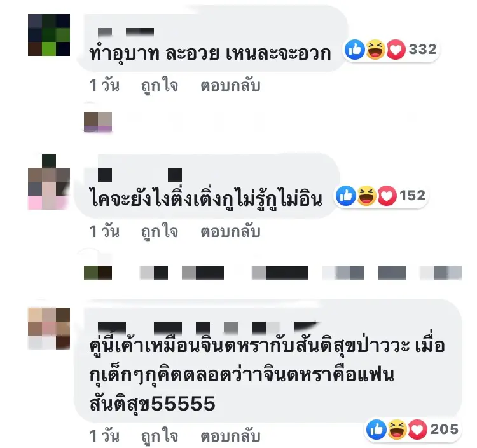This screenshot has height=448, width=477.
Task: Reply to the second comment via ตอบกลับ
Action: coord(231,231)
